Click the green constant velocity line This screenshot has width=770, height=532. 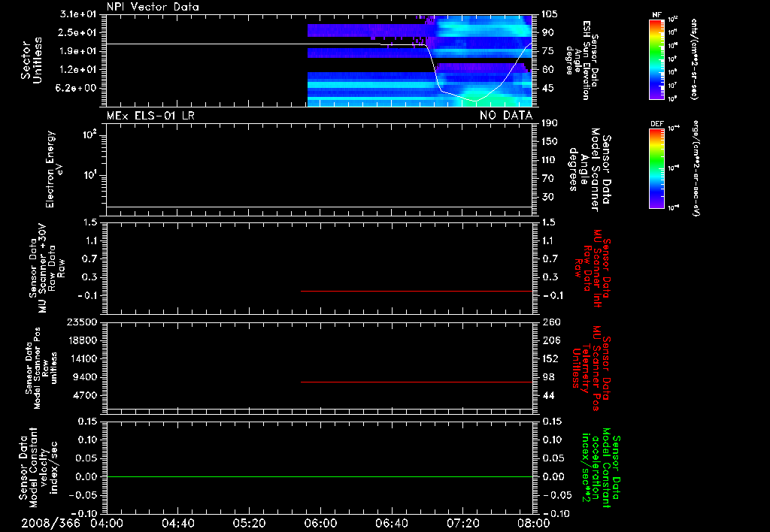click(x=319, y=476)
